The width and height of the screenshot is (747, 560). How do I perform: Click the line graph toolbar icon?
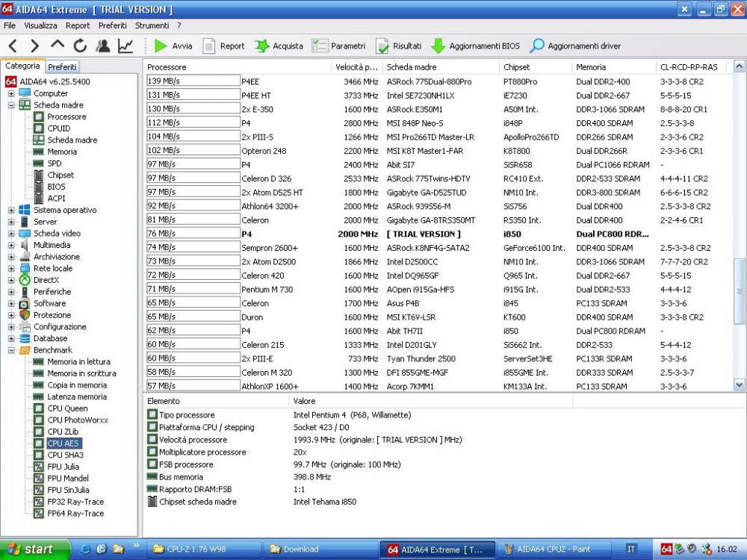125,46
